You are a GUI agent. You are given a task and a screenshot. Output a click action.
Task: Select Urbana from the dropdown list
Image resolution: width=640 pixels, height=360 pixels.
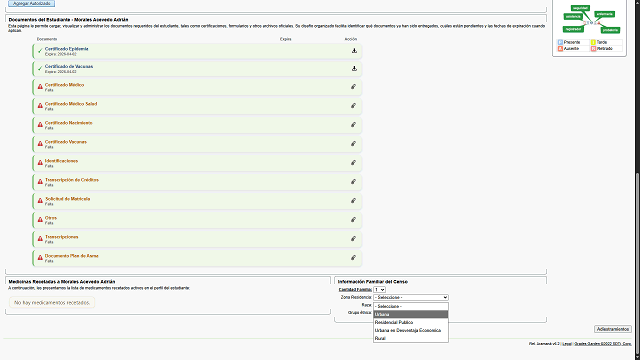pyautogui.click(x=411, y=314)
